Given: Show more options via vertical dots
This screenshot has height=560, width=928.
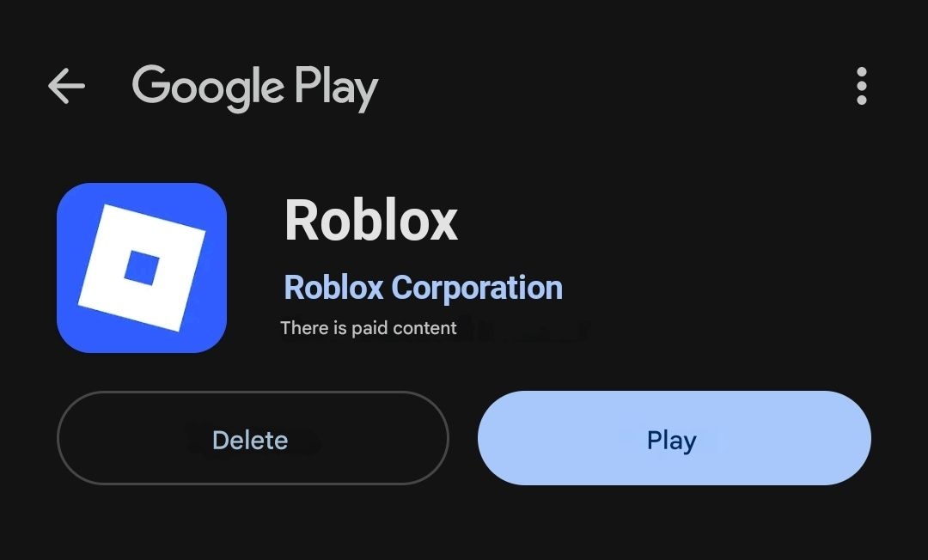Looking at the screenshot, I should coord(862,87).
